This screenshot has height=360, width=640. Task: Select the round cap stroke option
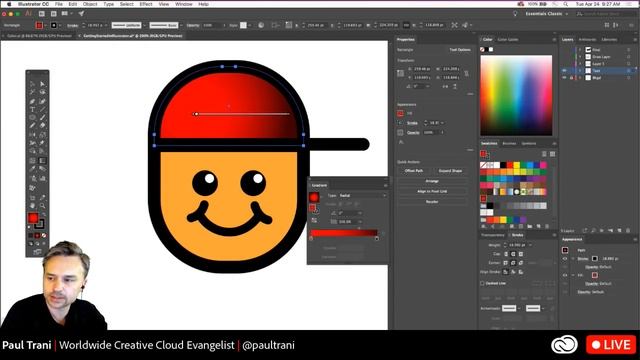coord(513,254)
